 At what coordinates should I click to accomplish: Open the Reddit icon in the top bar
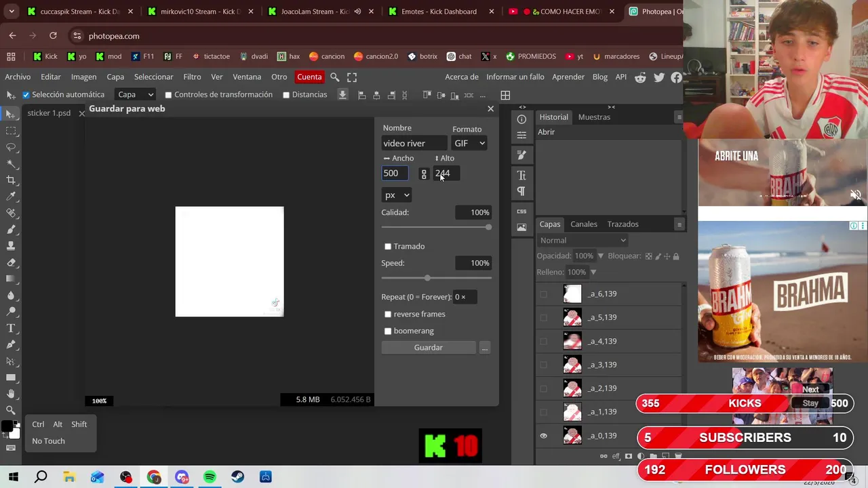pyautogui.click(x=640, y=77)
